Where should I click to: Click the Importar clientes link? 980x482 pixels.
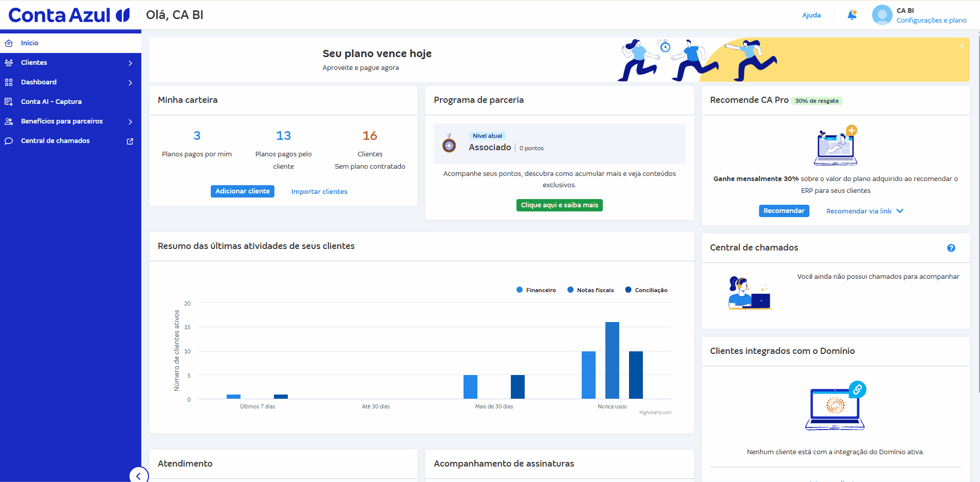click(x=319, y=191)
